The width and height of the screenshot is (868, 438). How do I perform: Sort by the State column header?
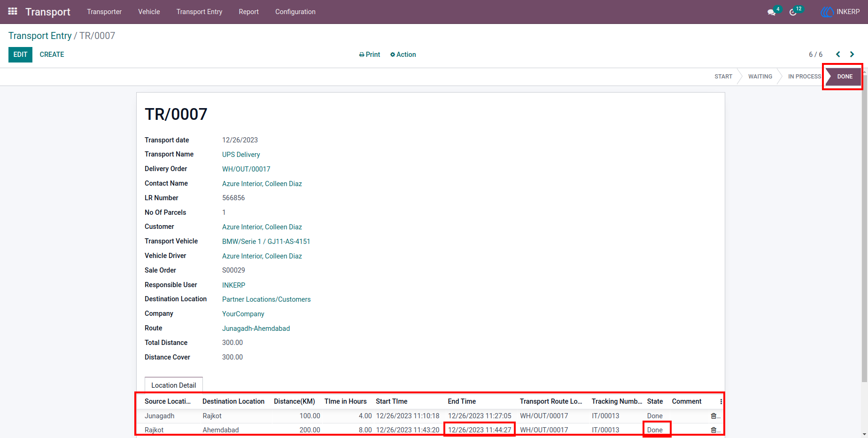(x=655, y=401)
